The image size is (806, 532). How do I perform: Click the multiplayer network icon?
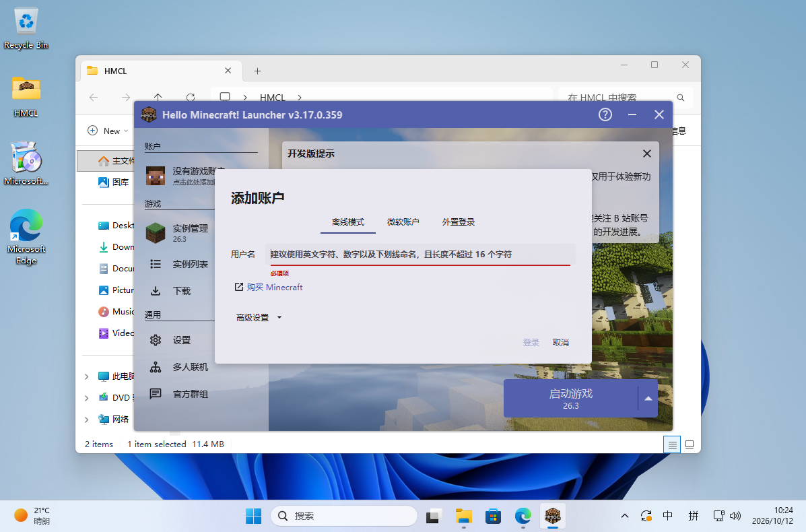(156, 367)
